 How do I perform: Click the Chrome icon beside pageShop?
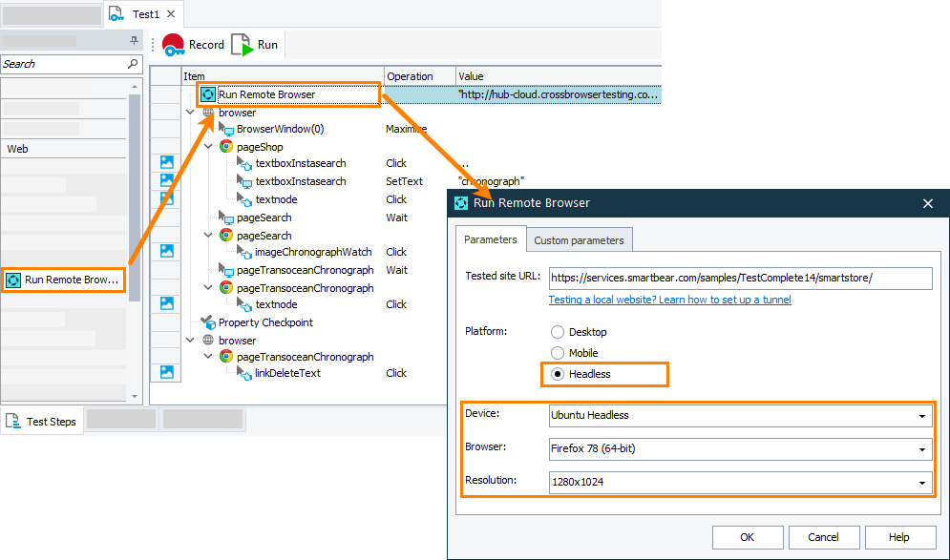226,147
